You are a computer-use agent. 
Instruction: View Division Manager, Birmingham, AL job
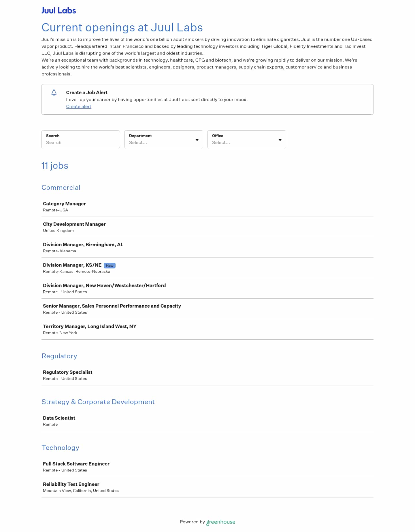[83, 245]
